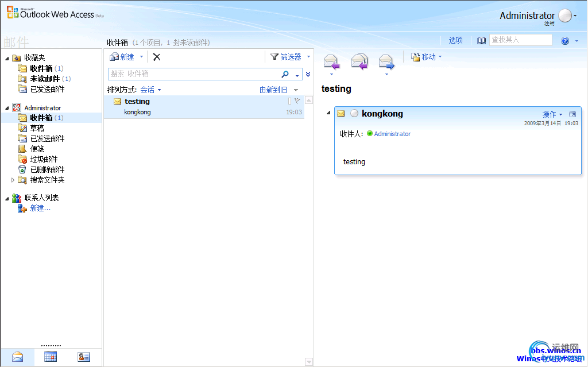Open the 操作 actions dropdown
Viewport: 588px width, 367px height.
pos(552,114)
